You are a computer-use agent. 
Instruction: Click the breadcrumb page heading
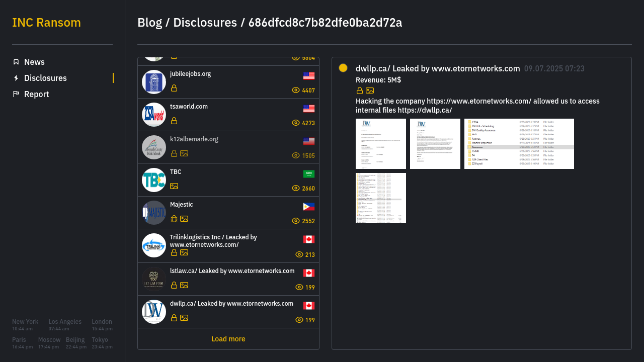click(270, 23)
